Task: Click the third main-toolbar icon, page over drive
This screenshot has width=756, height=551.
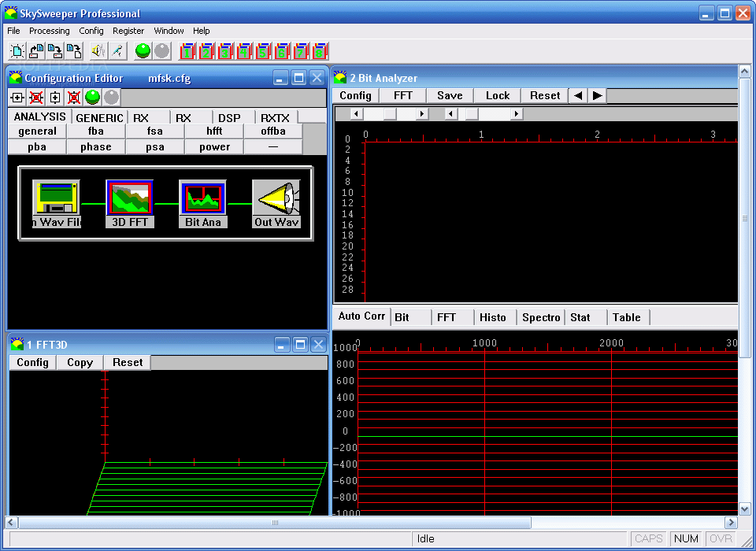Action: [x=55, y=50]
